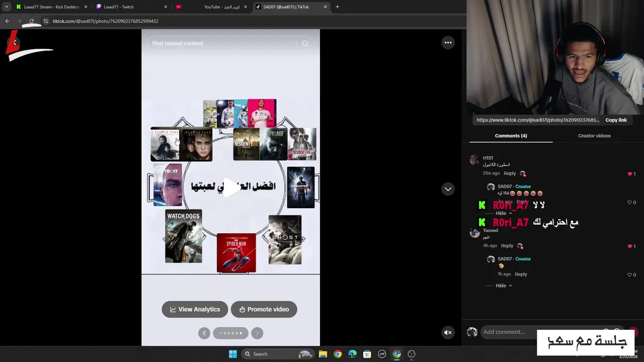
Task: Open H1S1's profile avatar
Action: 474,160
